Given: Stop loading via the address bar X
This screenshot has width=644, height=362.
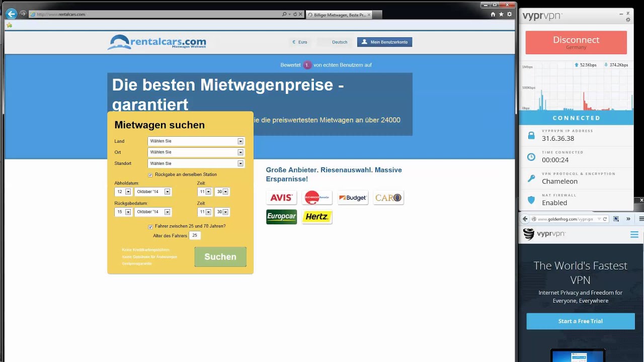Looking at the screenshot, I should coord(301,14).
